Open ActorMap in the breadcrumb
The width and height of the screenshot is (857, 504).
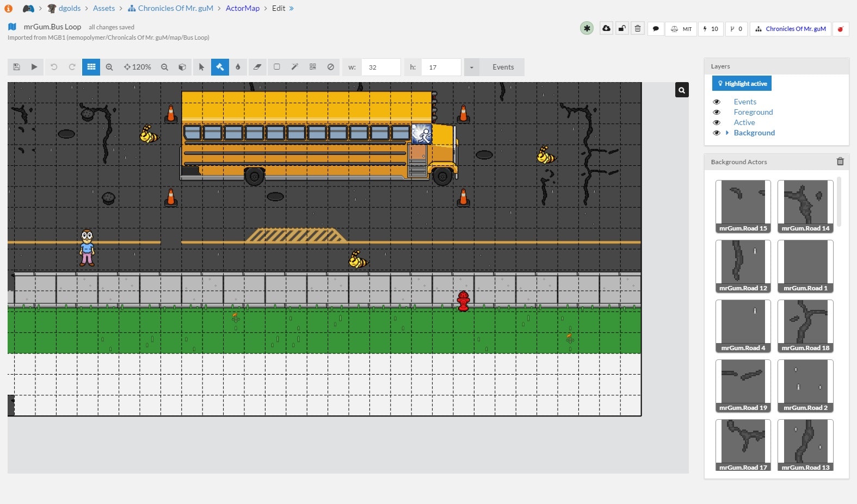pos(242,8)
